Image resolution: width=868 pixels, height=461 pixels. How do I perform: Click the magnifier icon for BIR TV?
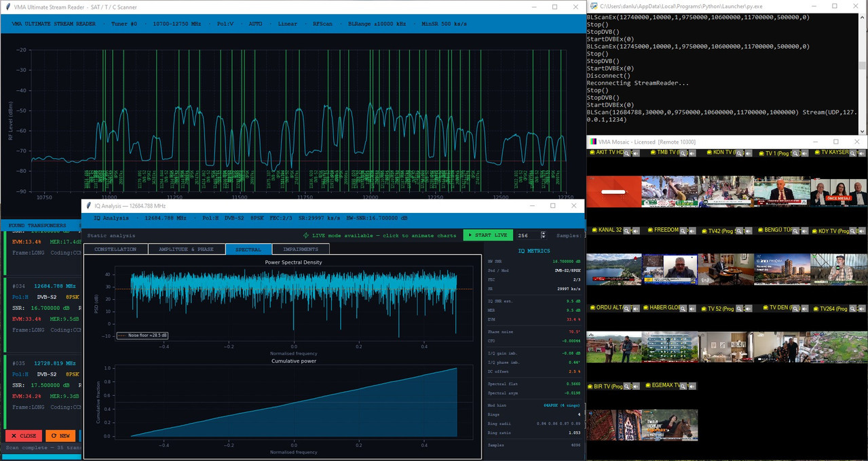coord(626,387)
